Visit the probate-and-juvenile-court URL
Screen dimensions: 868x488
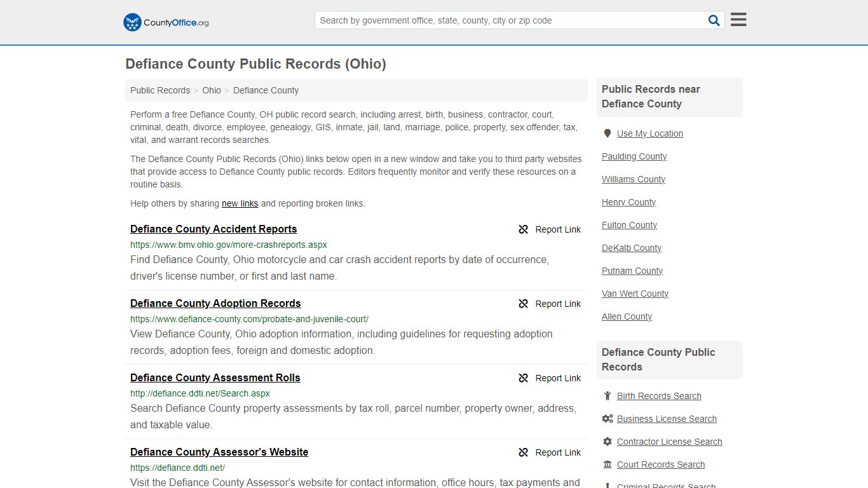249,319
